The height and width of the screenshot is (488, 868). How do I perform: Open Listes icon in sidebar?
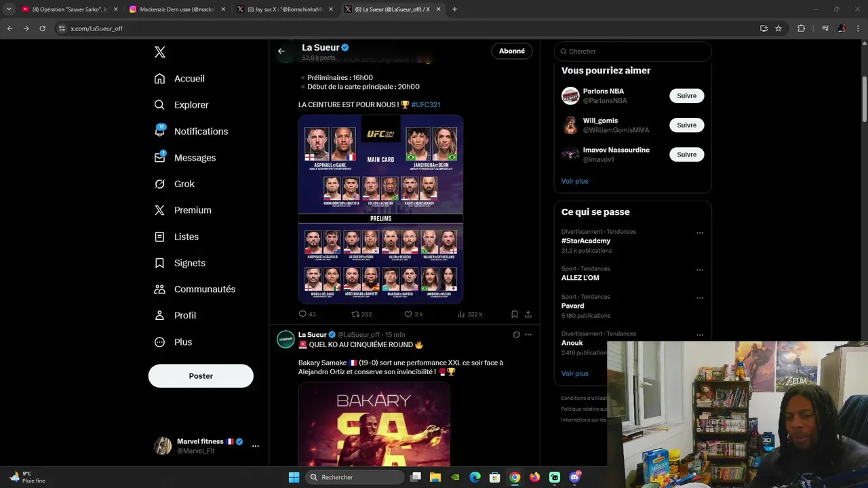[x=159, y=237]
